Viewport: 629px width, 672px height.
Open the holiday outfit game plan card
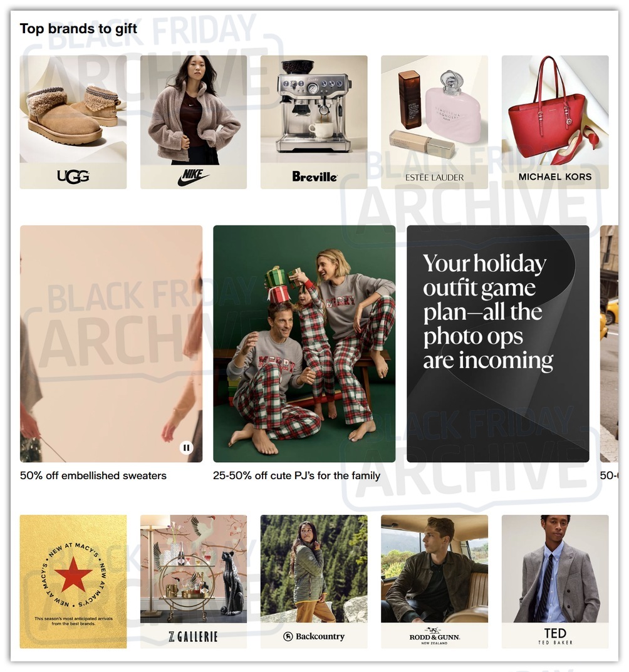click(498, 344)
